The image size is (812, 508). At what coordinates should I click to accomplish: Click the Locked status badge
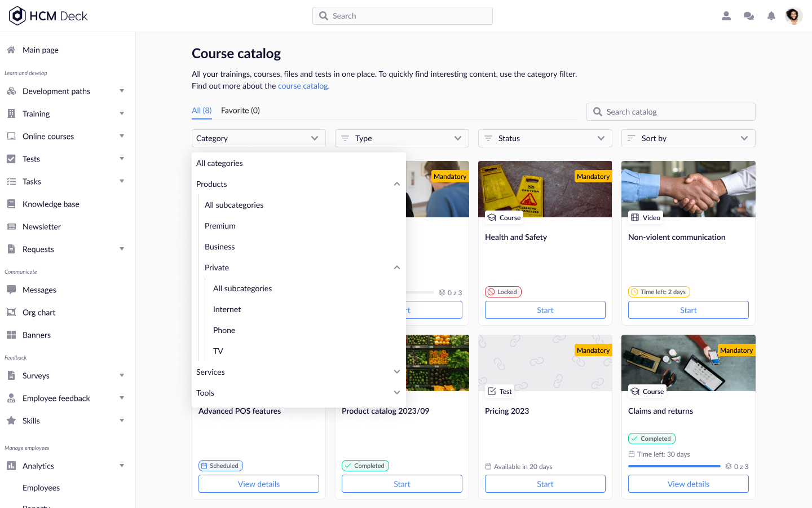click(x=503, y=292)
